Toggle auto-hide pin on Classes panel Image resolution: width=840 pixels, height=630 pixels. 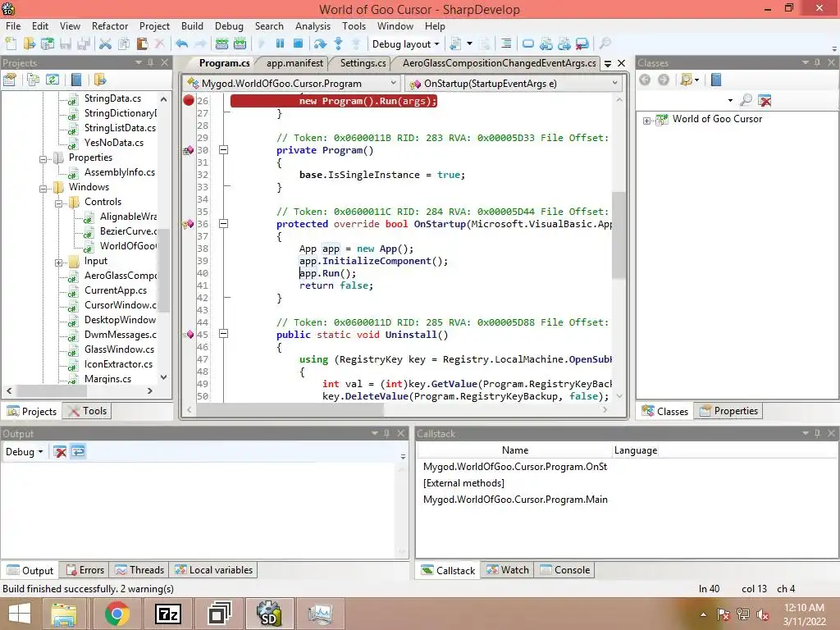pos(818,62)
